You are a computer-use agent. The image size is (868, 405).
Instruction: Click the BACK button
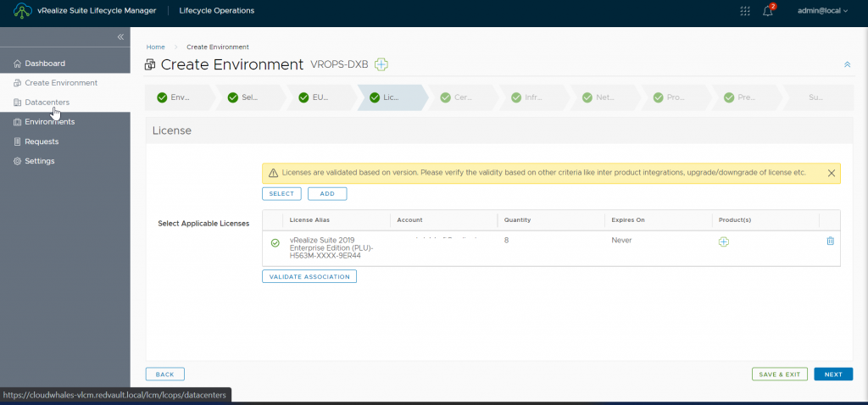pyautogui.click(x=165, y=374)
